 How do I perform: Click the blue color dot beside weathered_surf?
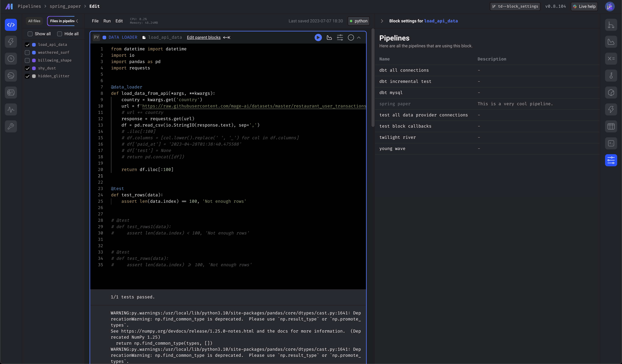[34, 52]
